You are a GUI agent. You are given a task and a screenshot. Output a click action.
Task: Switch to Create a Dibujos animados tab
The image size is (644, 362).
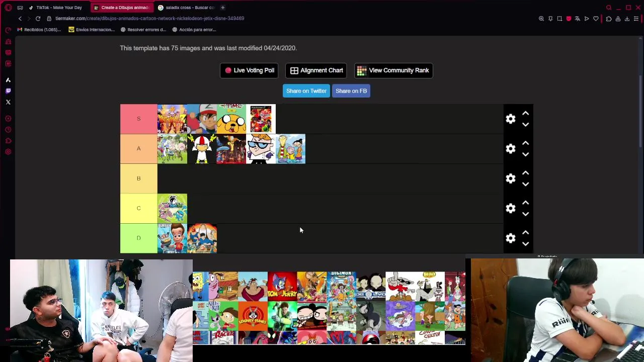pos(121,8)
